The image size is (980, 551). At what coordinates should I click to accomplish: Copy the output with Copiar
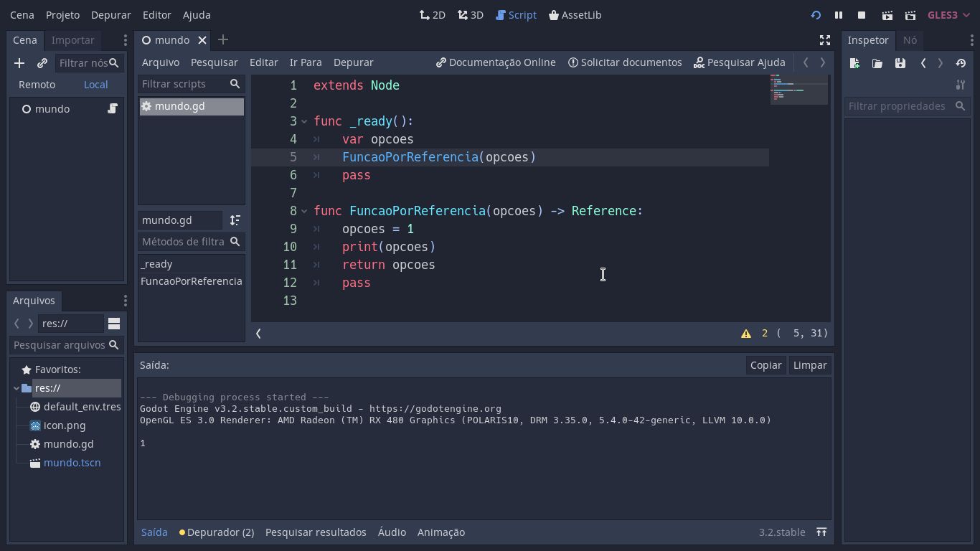tap(765, 365)
